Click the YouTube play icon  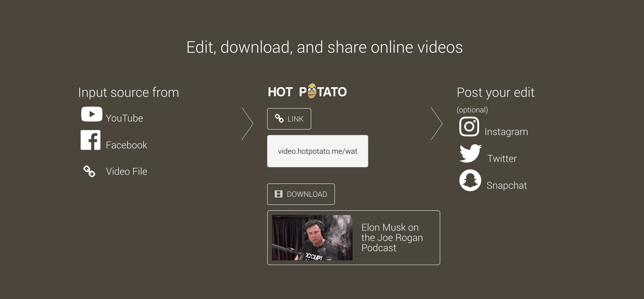[x=92, y=114]
